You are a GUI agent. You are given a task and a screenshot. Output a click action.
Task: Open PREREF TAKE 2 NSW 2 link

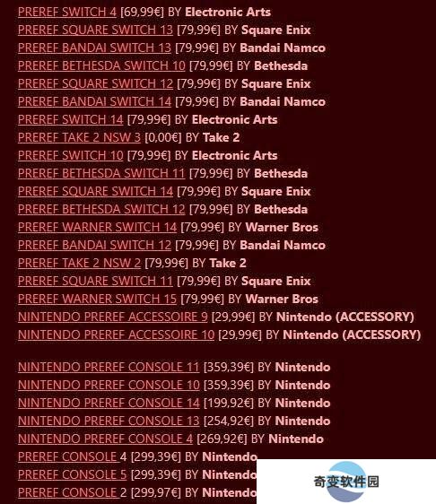79,264
